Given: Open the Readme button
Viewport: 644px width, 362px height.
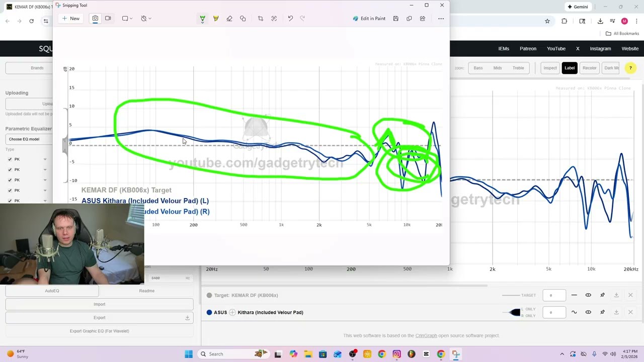Looking at the screenshot, I should pos(146,291).
